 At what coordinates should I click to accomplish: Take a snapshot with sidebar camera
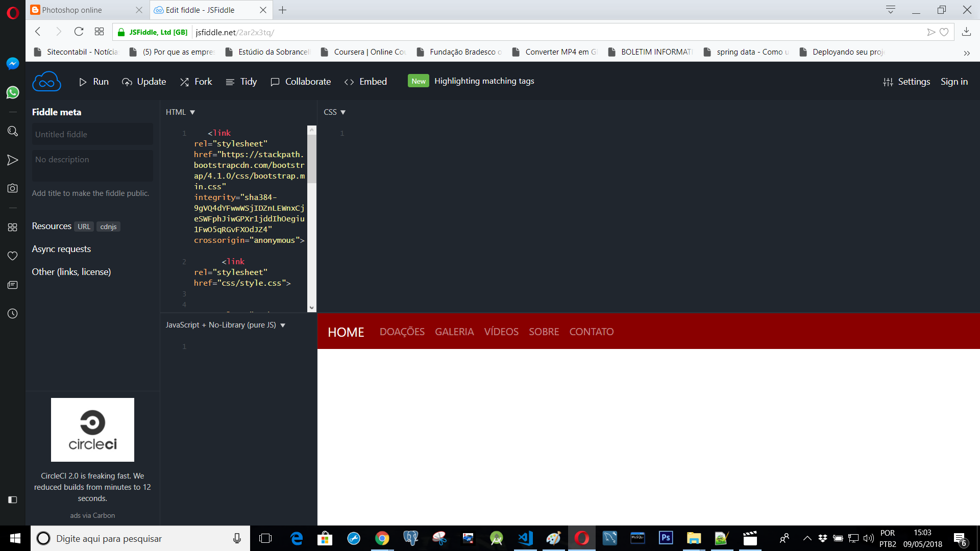pos(13,188)
